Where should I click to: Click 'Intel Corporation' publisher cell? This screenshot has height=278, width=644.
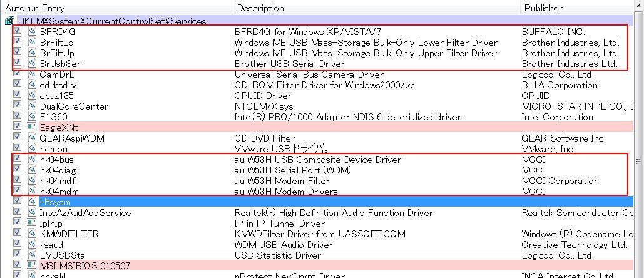(558, 117)
